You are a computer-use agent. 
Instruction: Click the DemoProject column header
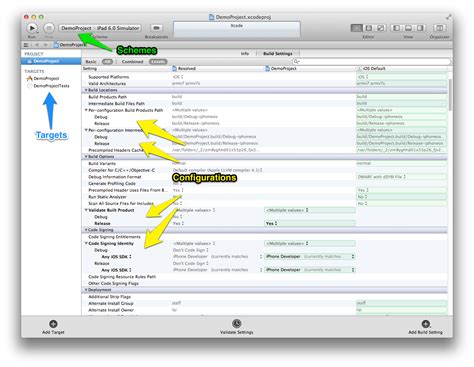(x=310, y=69)
